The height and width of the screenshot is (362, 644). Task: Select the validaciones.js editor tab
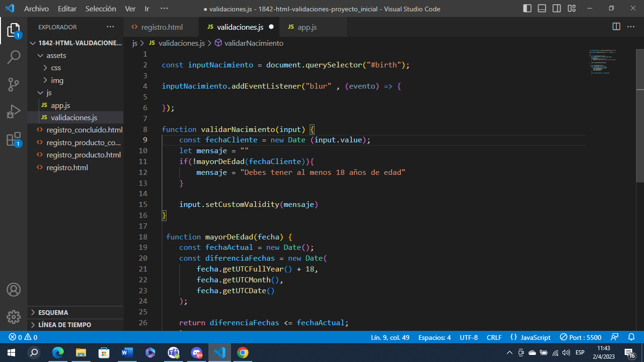point(239,27)
